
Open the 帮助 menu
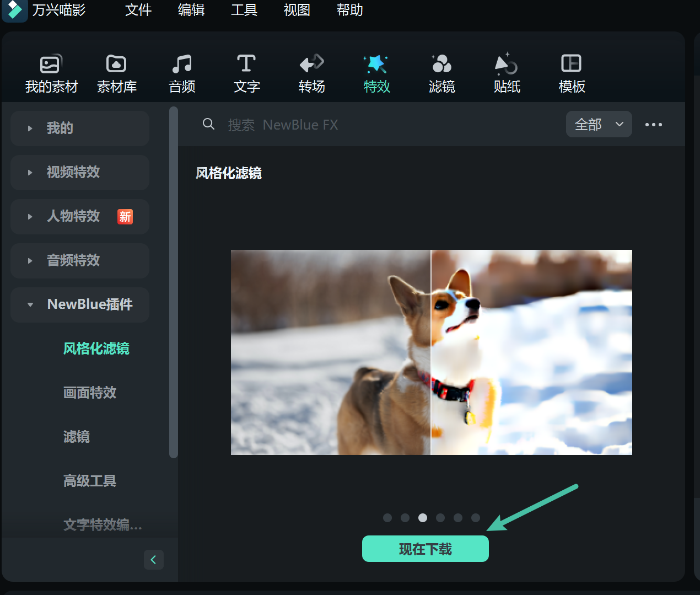pyautogui.click(x=349, y=10)
